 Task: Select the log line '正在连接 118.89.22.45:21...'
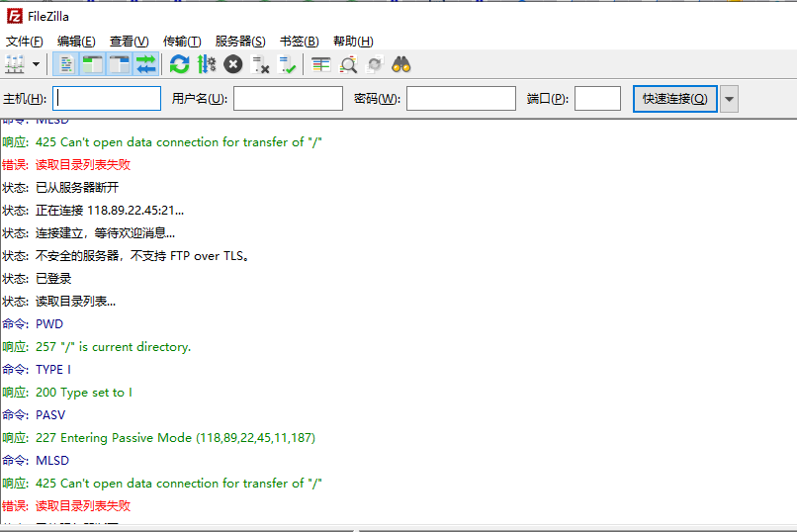click(x=110, y=211)
